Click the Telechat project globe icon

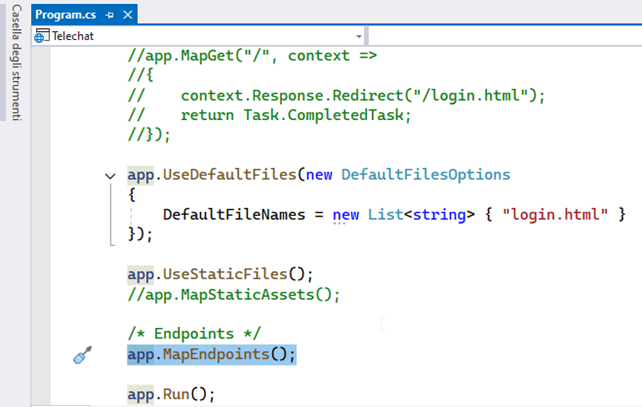point(41,36)
